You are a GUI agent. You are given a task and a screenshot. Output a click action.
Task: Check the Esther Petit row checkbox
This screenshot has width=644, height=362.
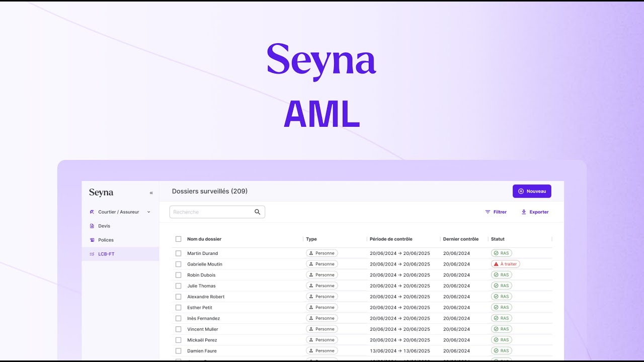[178, 307]
